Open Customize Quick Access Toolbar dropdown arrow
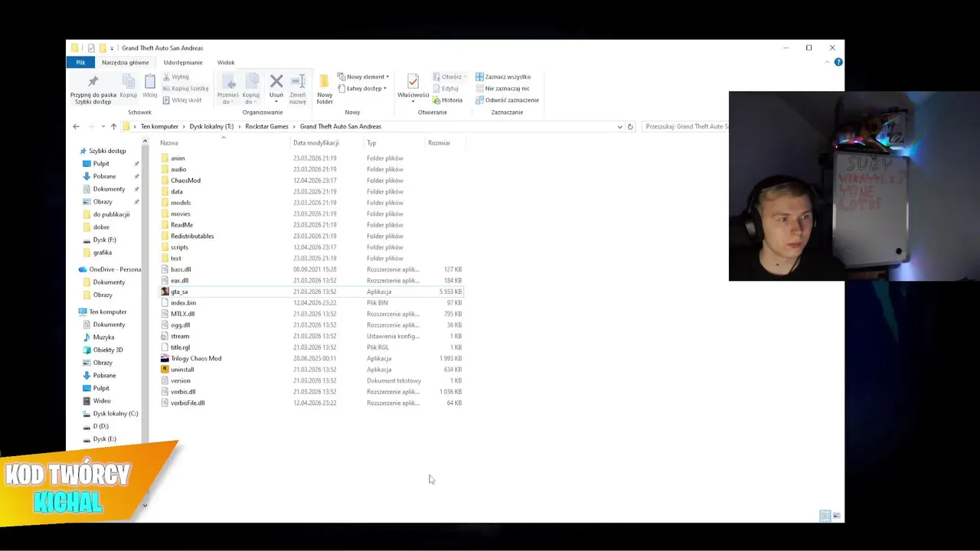The height and width of the screenshot is (551, 980). [x=112, y=48]
